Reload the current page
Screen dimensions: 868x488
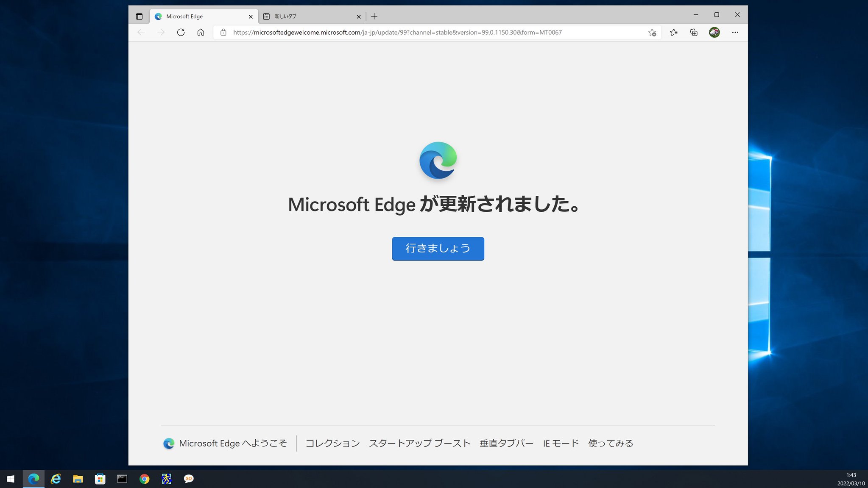pyautogui.click(x=181, y=32)
